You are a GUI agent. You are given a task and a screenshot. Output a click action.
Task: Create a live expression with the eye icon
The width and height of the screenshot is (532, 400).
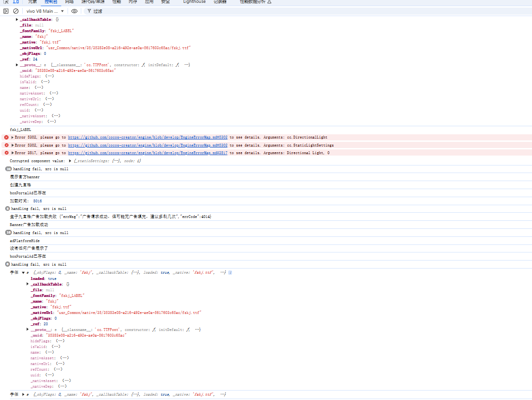(74, 11)
